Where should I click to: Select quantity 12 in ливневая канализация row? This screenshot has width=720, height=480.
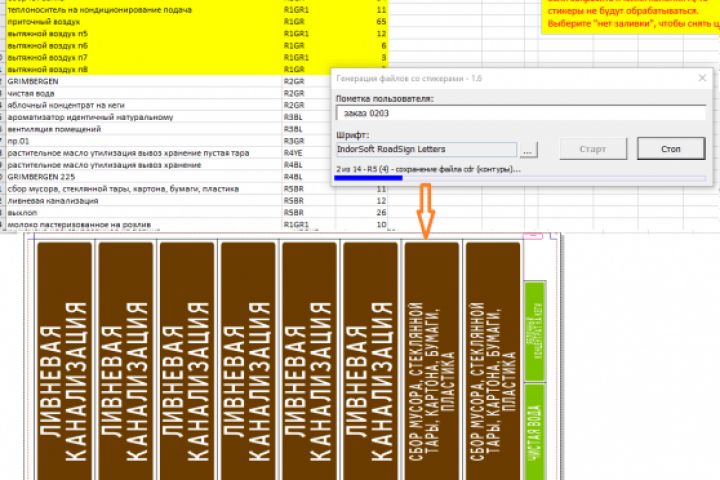coord(362,201)
